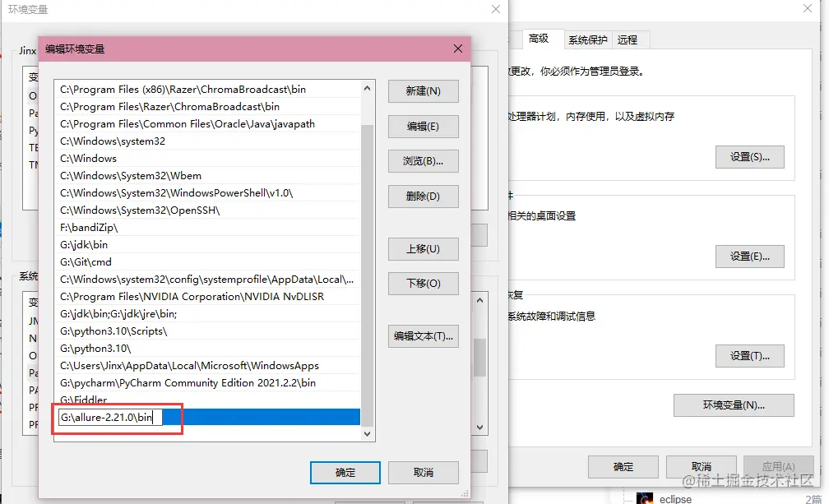
Task: Open the 环境变量(N)... dialog button
Action: (734, 405)
